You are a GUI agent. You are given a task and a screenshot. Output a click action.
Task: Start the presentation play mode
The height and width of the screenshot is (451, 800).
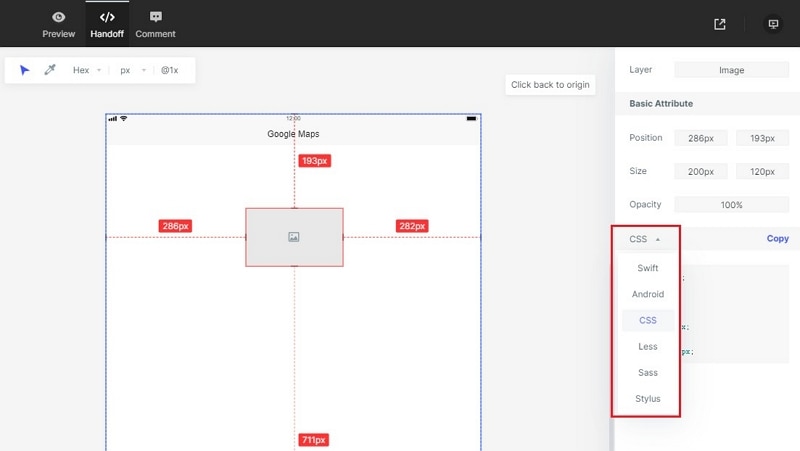772,24
